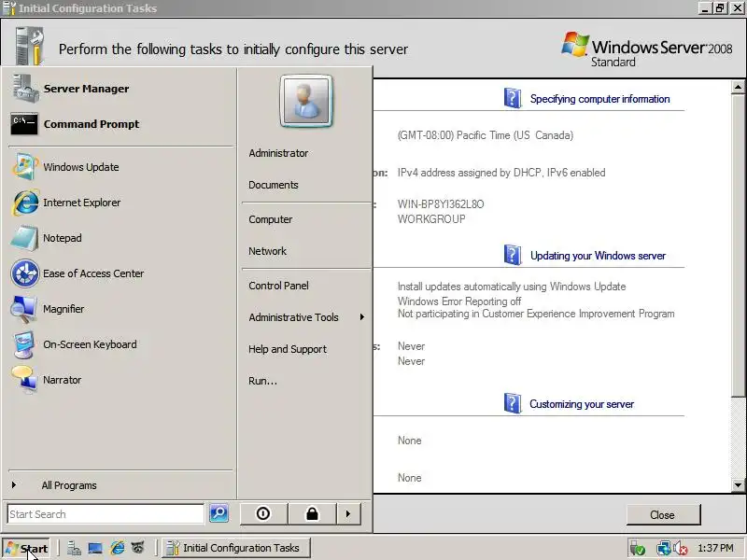Expand All Programs list
Image resolution: width=747 pixels, height=560 pixels.
coord(68,485)
